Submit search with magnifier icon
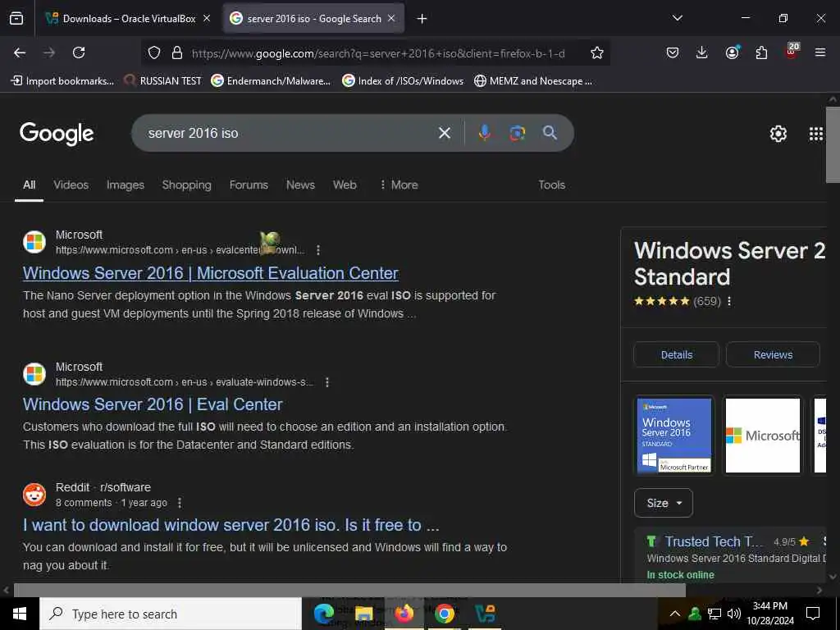The width and height of the screenshot is (840, 630). [x=550, y=133]
